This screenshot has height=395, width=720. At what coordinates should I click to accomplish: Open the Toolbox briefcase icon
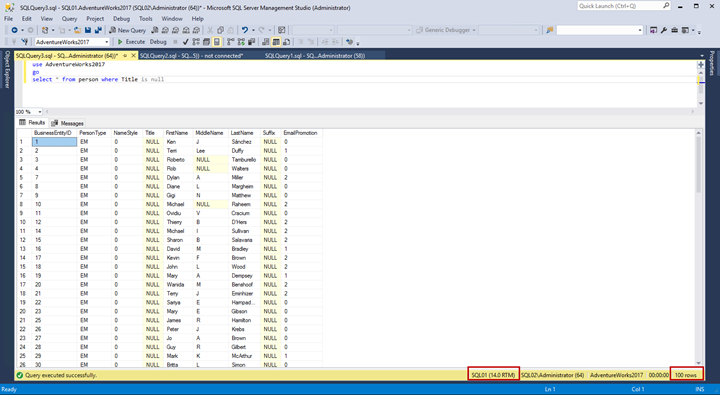click(x=675, y=30)
